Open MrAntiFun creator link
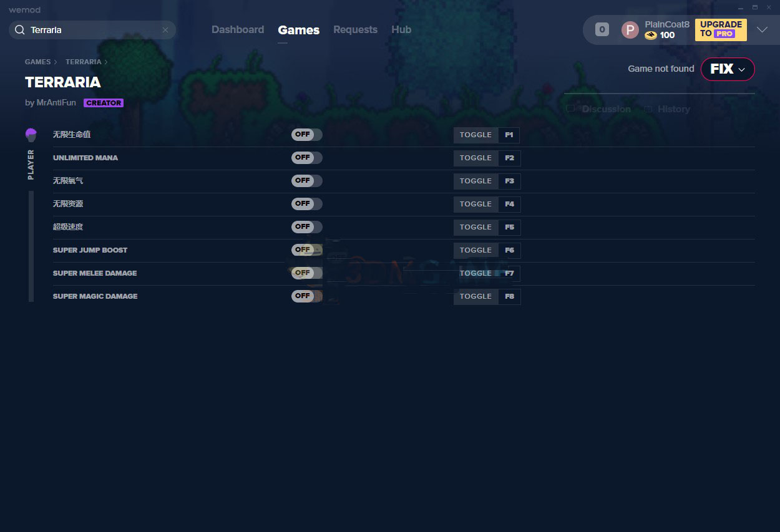 tap(56, 103)
